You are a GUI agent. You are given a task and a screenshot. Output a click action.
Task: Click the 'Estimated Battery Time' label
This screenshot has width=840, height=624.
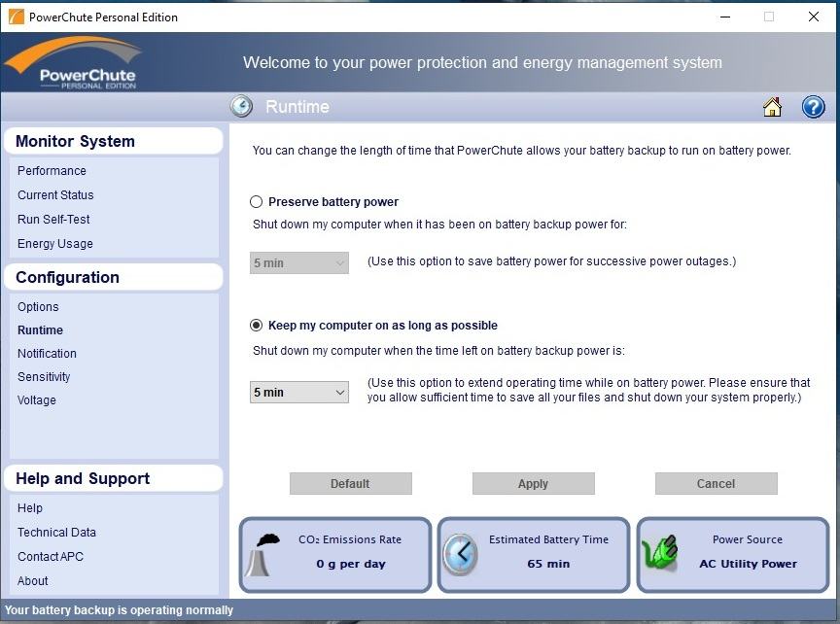tap(548, 539)
